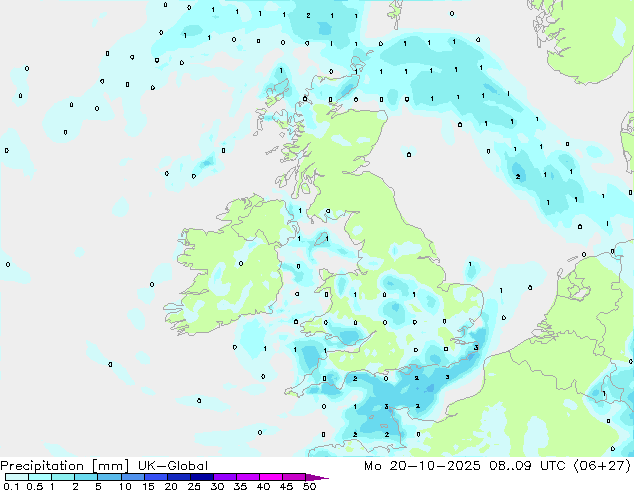Click the purple arrow tip above 50
The width and height of the screenshot is (634, 490).
point(317,477)
